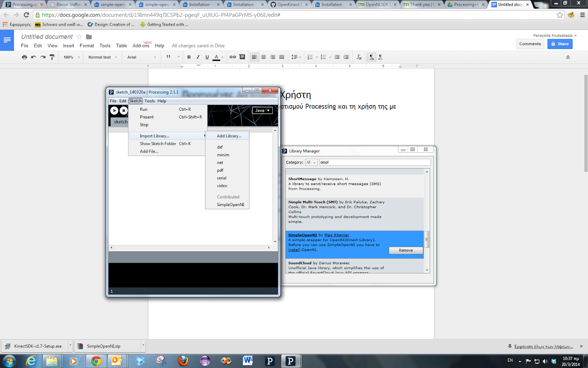This screenshot has width=588, height=368.
Task: Toggle left-to-right paragraph direction
Action: coord(372,57)
